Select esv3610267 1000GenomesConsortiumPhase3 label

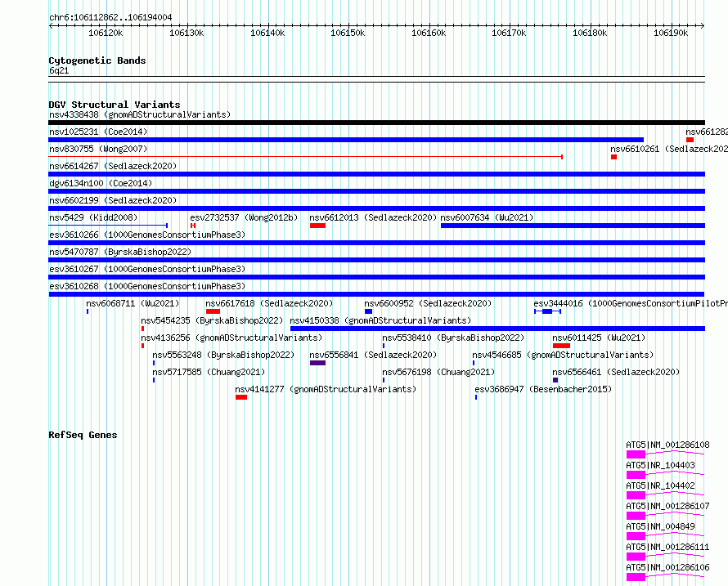click(147, 269)
